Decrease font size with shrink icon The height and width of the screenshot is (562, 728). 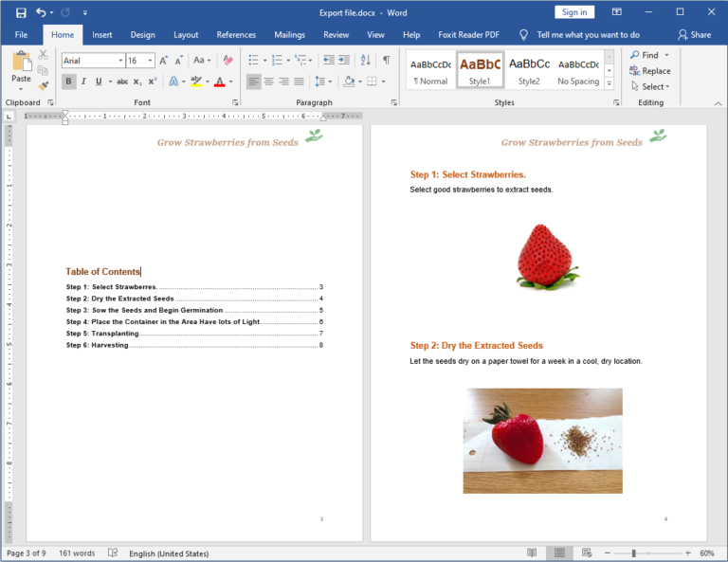tap(179, 61)
